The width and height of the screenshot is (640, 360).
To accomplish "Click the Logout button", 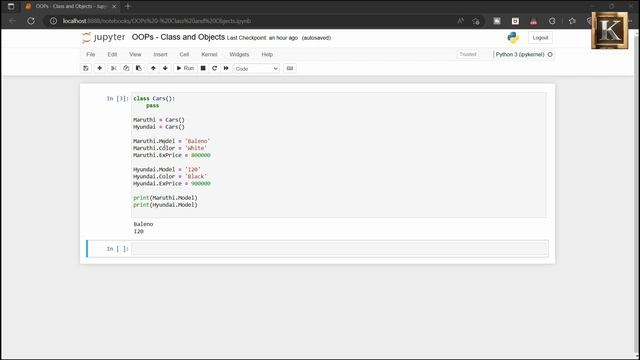I will click(540, 38).
